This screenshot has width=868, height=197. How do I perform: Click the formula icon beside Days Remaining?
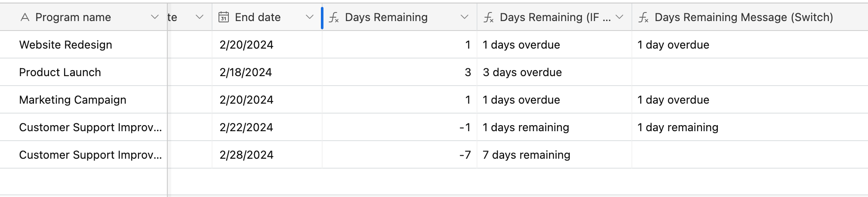pyautogui.click(x=334, y=17)
